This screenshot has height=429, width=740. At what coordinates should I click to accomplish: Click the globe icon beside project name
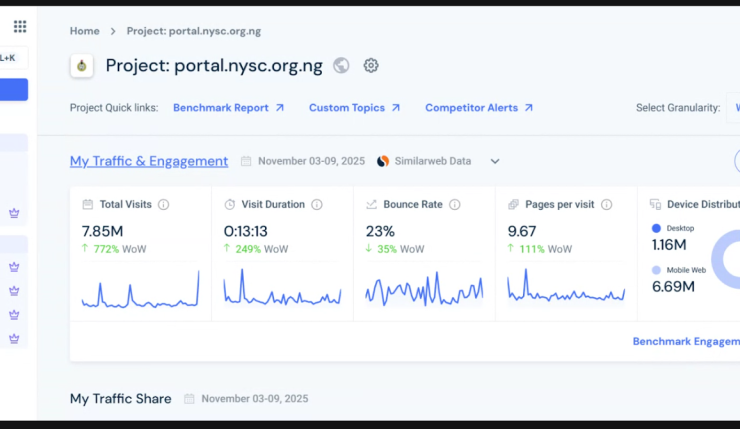click(x=341, y=66)
